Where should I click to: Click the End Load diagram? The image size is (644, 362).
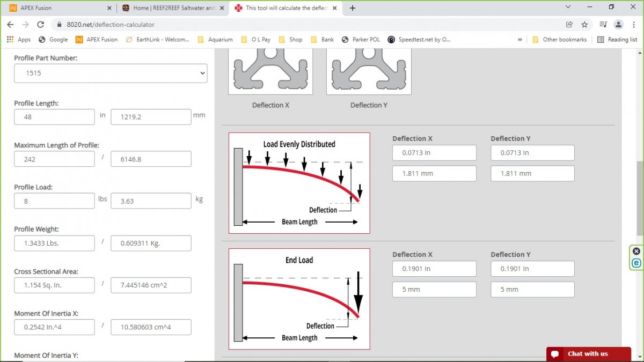coord(299,299)
